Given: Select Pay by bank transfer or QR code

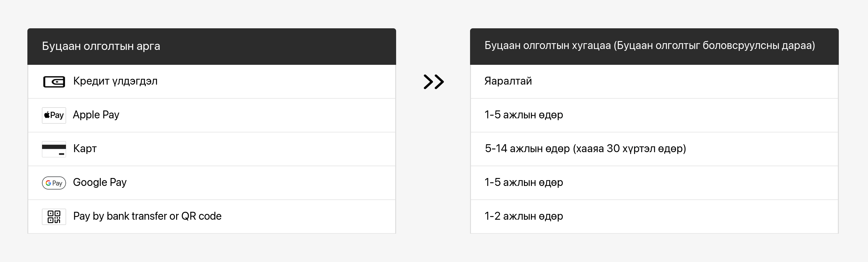Looking at the screenshot, I should 147,216.
